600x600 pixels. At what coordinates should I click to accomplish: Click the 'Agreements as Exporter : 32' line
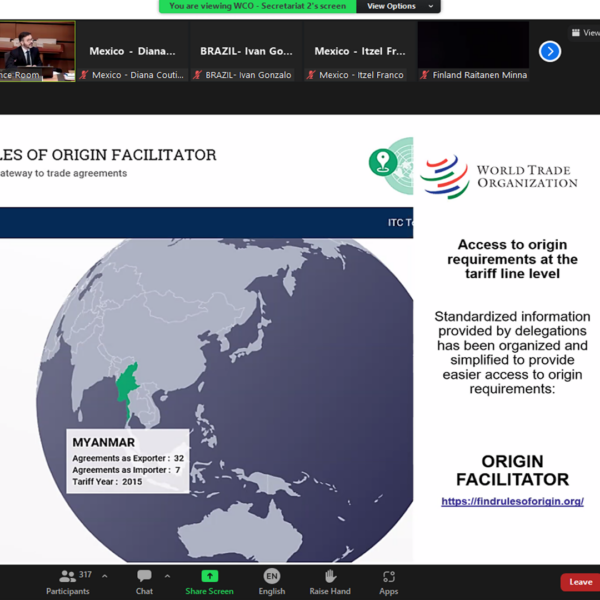click(128, 458)
